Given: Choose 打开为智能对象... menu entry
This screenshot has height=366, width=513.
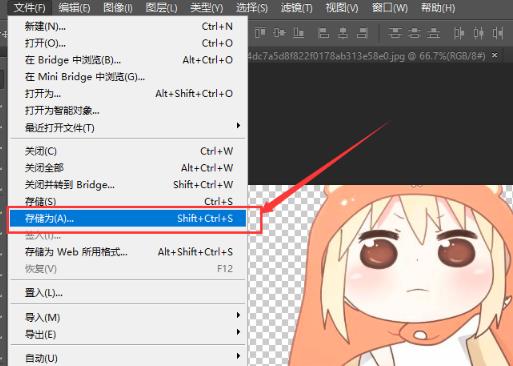Looking at the screenshot, I should click(x=128, y=110).
